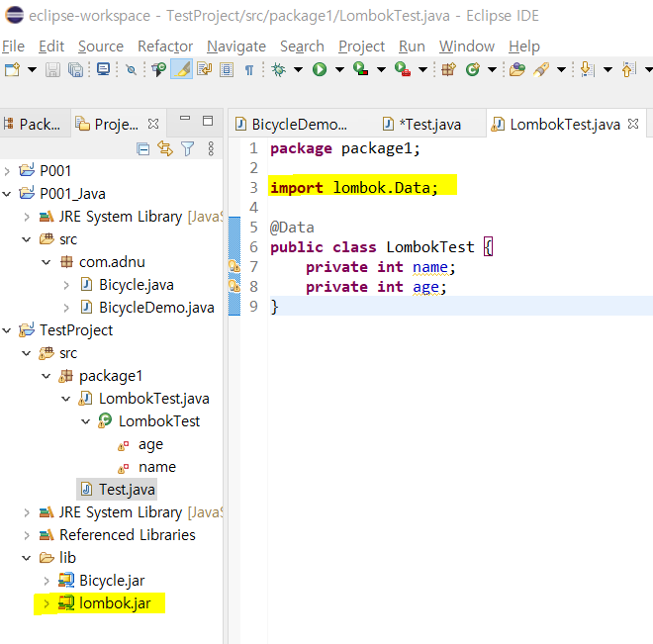This screenshot has height=644, width=653.
Task: Click the green Run button icon
Action: point(320,69)
